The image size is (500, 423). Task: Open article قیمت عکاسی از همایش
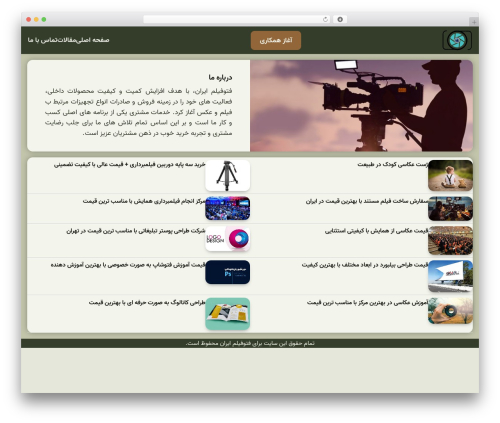coord(377,231)
